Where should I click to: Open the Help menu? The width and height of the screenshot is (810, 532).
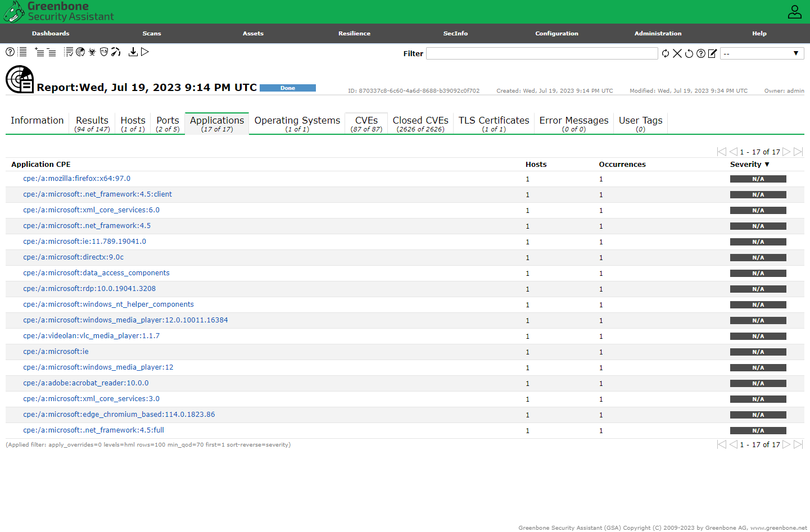pyautogui.click(x=759, y=34)
